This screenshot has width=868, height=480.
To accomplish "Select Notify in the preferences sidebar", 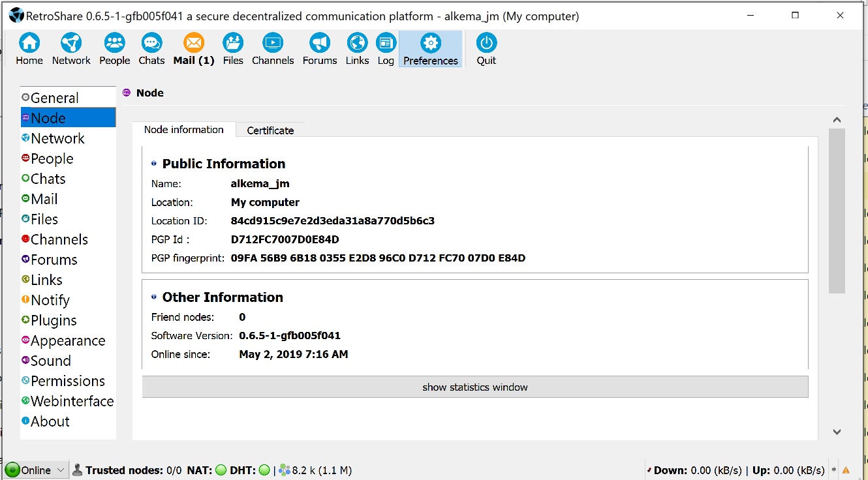I will (x=68, y=300).
